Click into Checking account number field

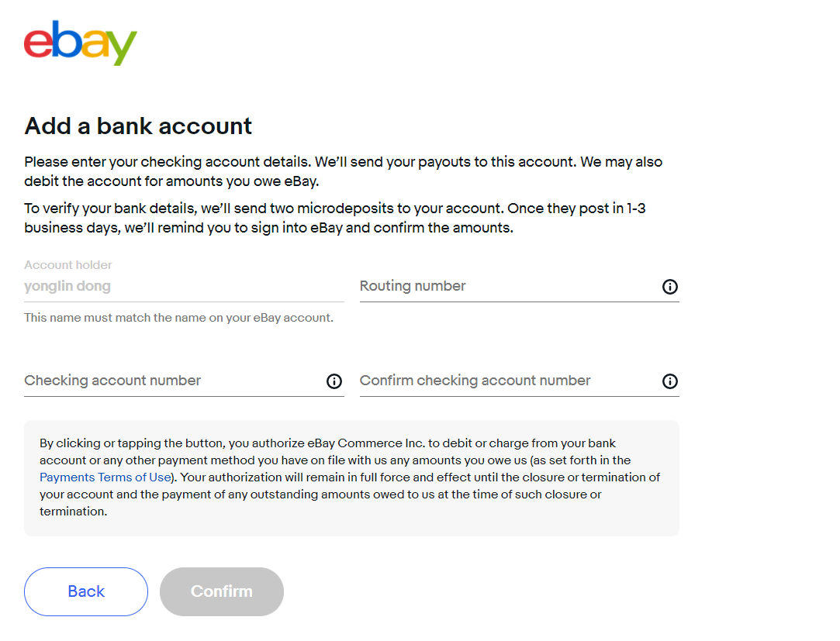171,381
